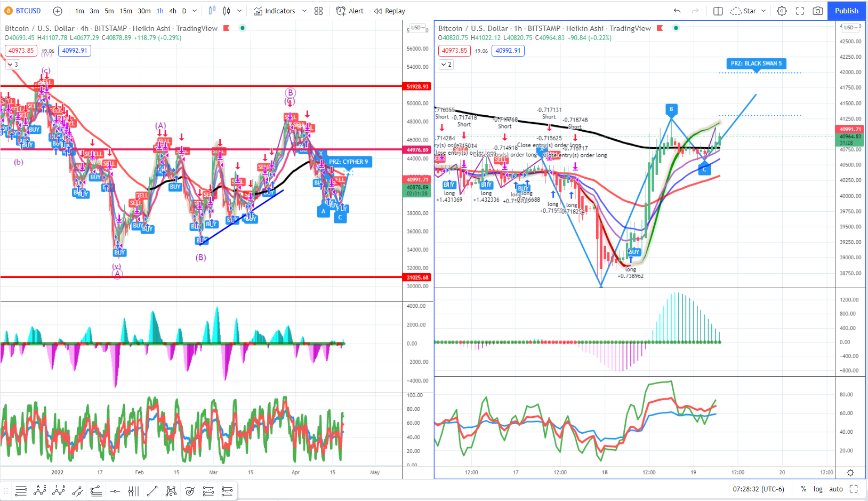Open the indicator templates grid icon

point(319,11)
